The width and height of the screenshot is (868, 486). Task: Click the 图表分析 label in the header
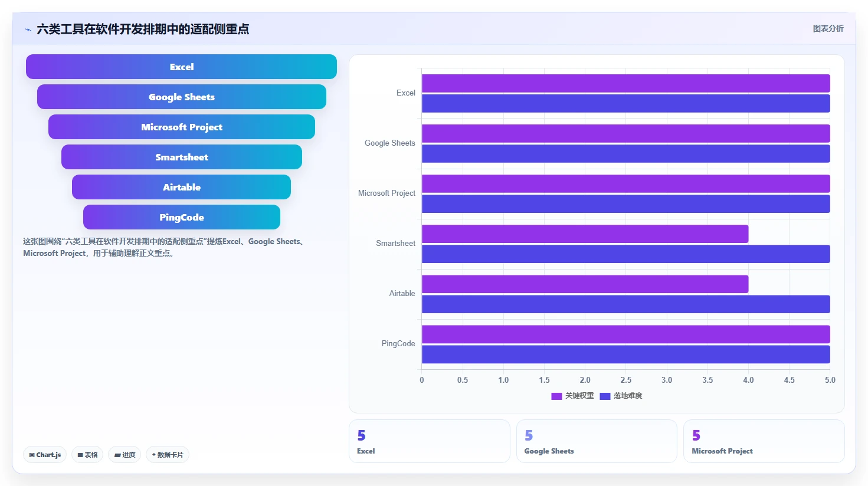[828, 28]
